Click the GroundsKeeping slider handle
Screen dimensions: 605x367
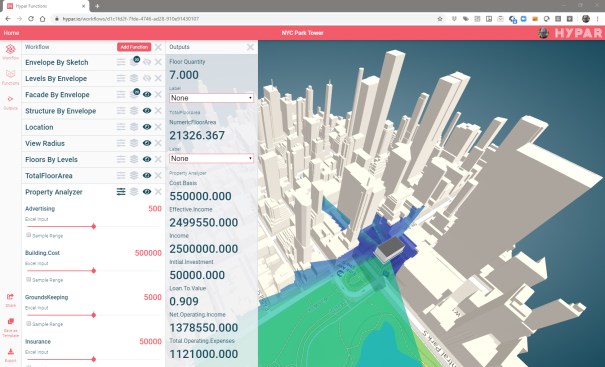tap(94, 315)
